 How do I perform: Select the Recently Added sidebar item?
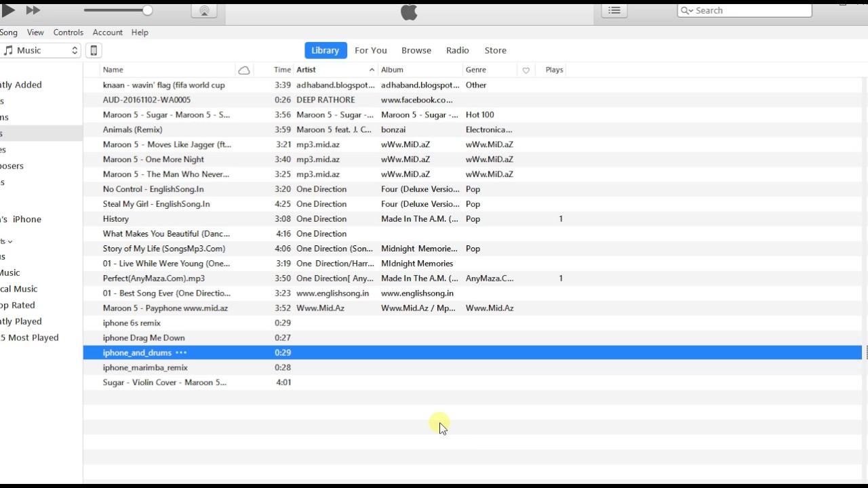[x=21, y=85]
